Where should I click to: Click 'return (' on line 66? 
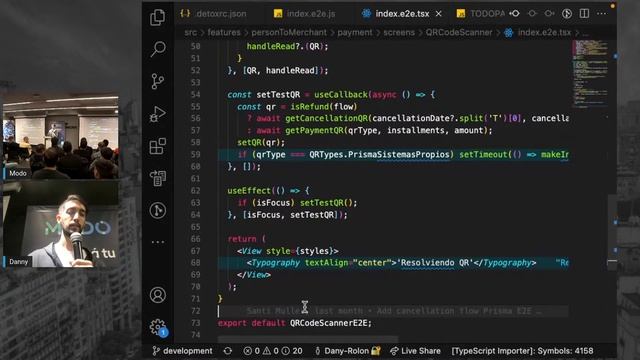click(247, 239)
